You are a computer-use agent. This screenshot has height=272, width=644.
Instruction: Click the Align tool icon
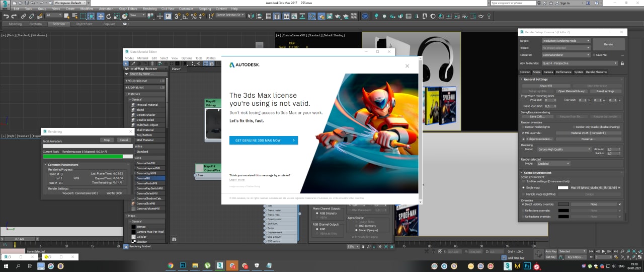point(259,16)
